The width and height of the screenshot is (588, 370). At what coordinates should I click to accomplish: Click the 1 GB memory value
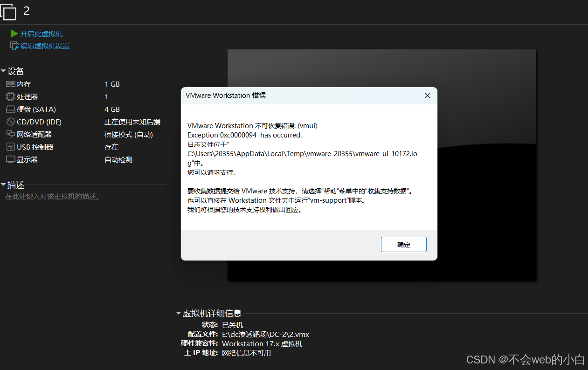pos(112,84)
